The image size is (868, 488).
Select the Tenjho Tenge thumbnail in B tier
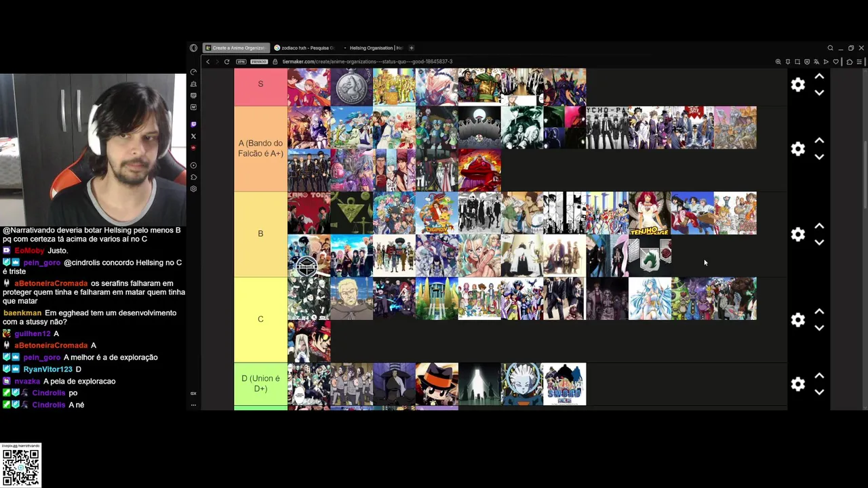(650, 213)
